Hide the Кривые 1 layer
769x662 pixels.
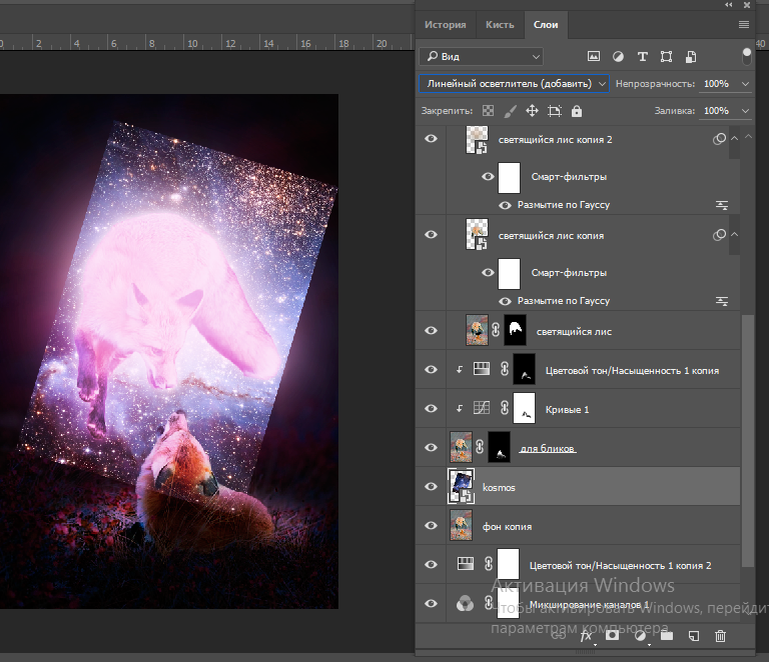(431, 408)
